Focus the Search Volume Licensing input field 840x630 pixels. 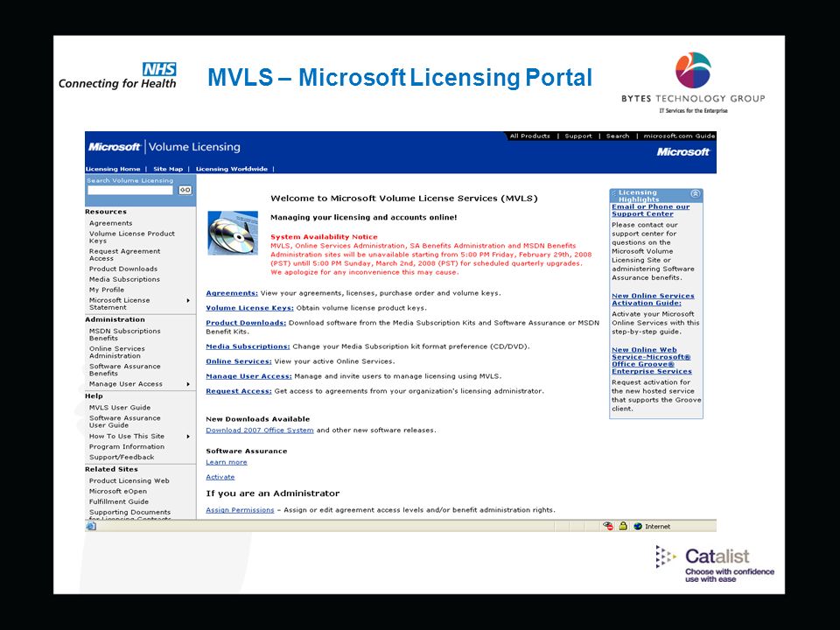pos(130,190)
